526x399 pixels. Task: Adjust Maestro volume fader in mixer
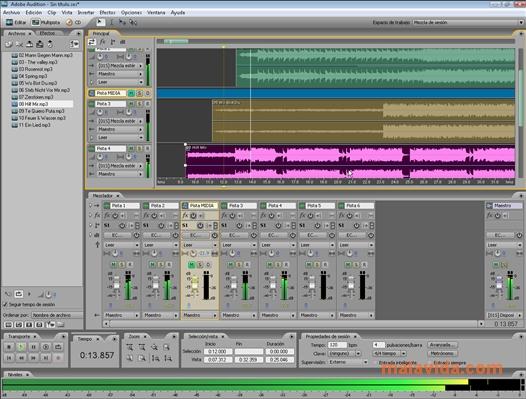pos(499,285)
